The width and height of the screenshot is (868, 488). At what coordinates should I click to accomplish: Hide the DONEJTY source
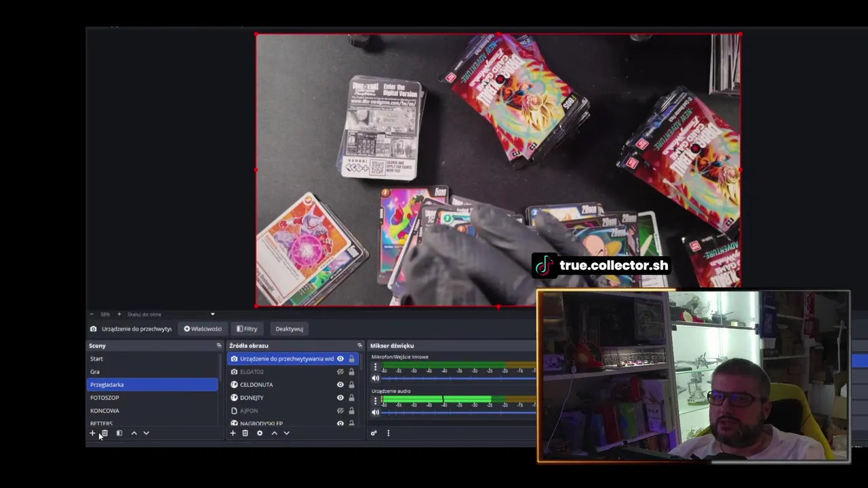[340, 397]
